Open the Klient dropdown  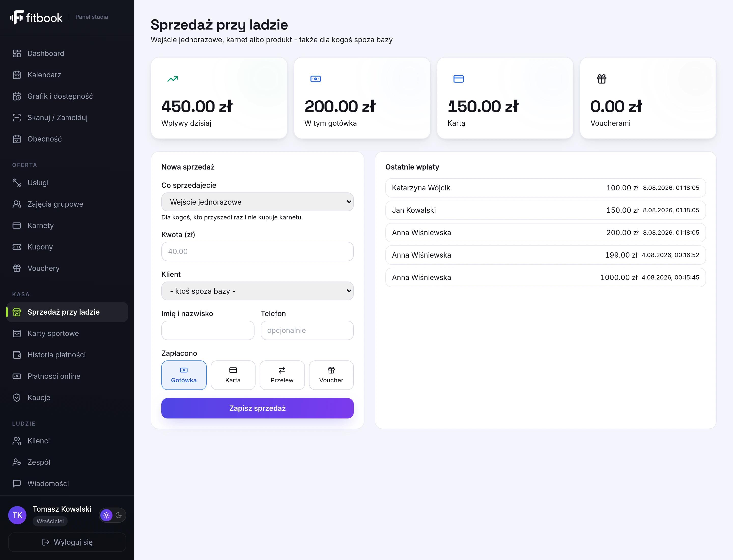click(257, 291)
